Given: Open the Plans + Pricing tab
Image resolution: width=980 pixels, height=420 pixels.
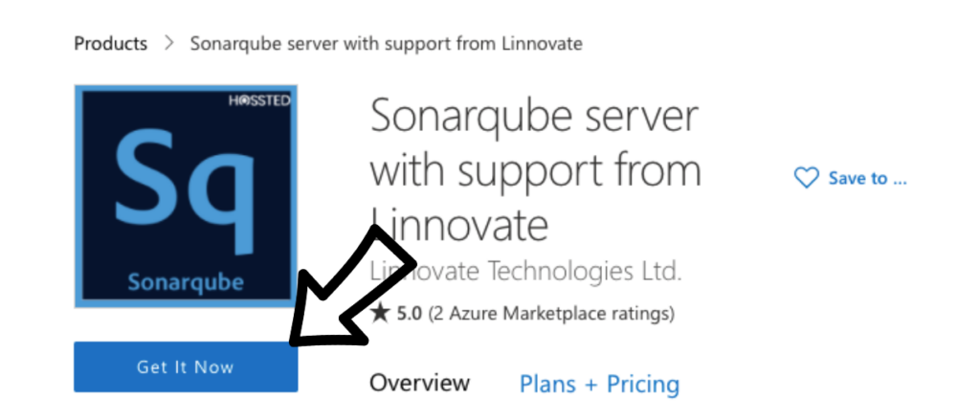Looking at the screenshot, I should (x=599, y=384).
